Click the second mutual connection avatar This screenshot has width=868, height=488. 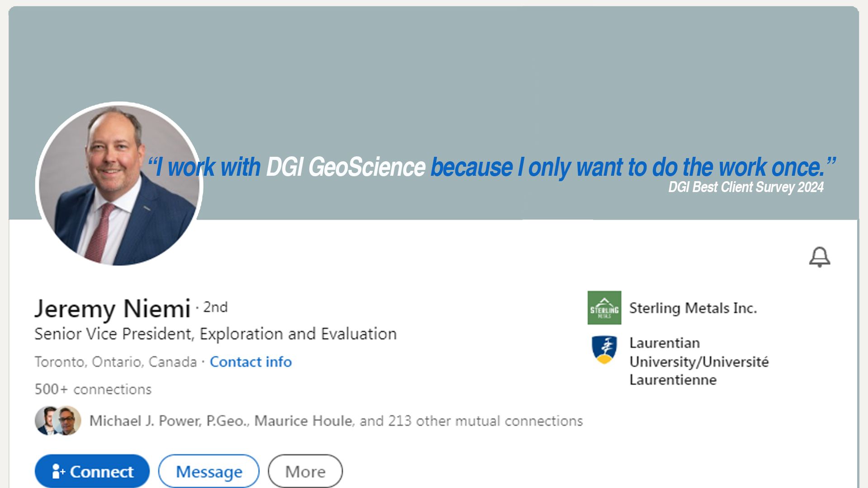(x=67, y=421)
